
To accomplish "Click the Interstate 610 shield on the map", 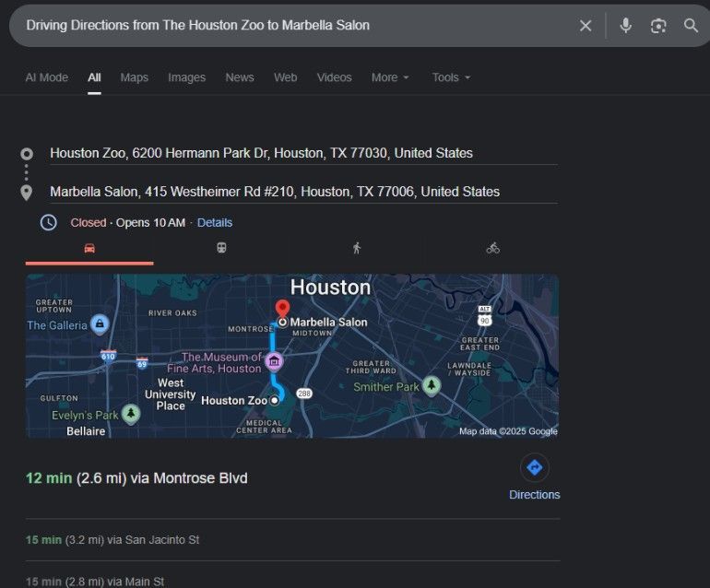I will click(x=108, y=356).
